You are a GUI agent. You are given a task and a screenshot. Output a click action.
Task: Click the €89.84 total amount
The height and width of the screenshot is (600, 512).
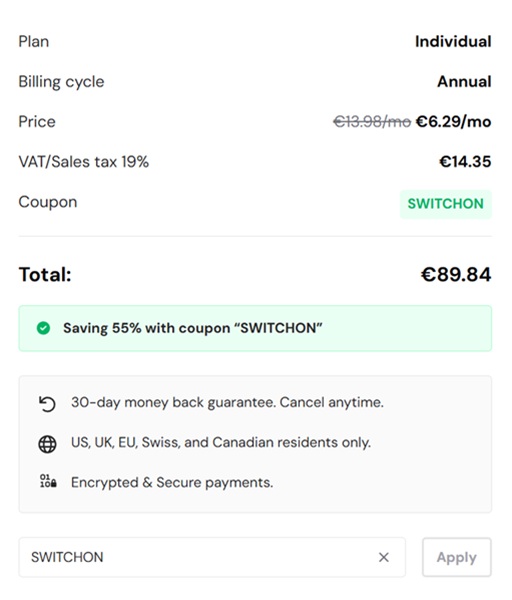(x=456, y=274)
